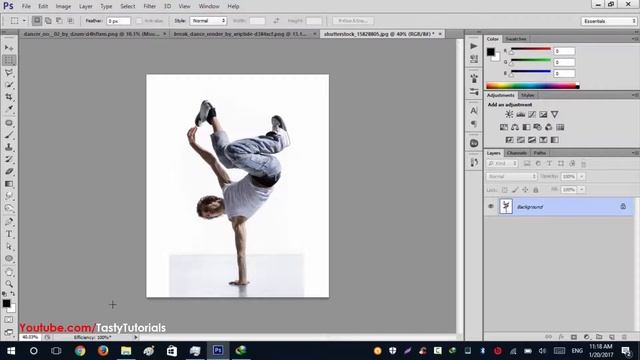
Task: Add a Black & White adjustment
Action: (x=527, y=127)
